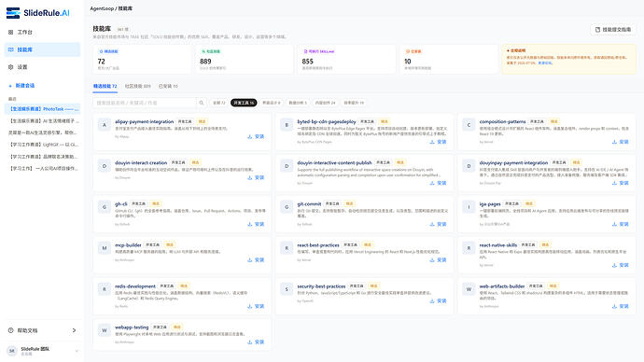Viewport: 644px width, 362px height.
Task: Click the search magnifier icon
Action: click(x=202, y=103)
